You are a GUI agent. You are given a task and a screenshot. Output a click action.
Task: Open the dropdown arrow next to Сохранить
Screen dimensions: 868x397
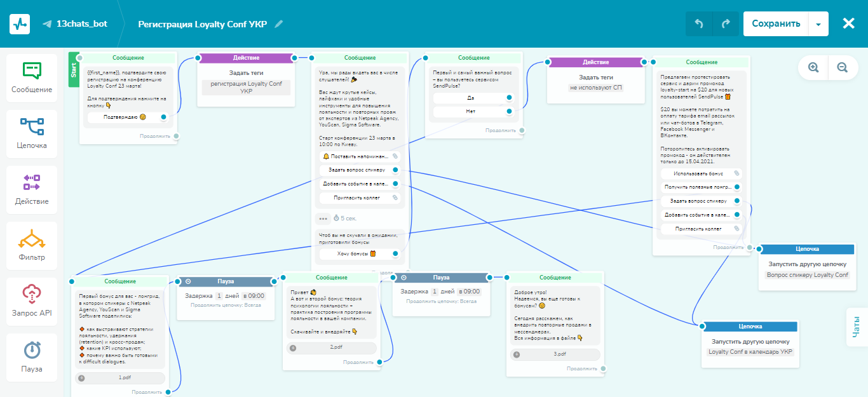click(818, 24)
